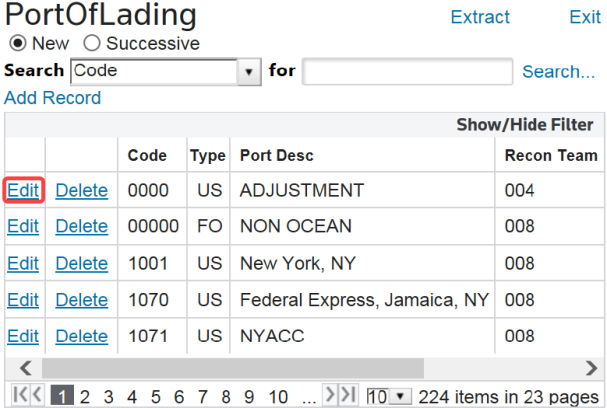Viewport: 607px width, 408px height.
Task: Click the horizontal scrollbar left arrow
Action: pyautogui.click(x=26, y=368)
